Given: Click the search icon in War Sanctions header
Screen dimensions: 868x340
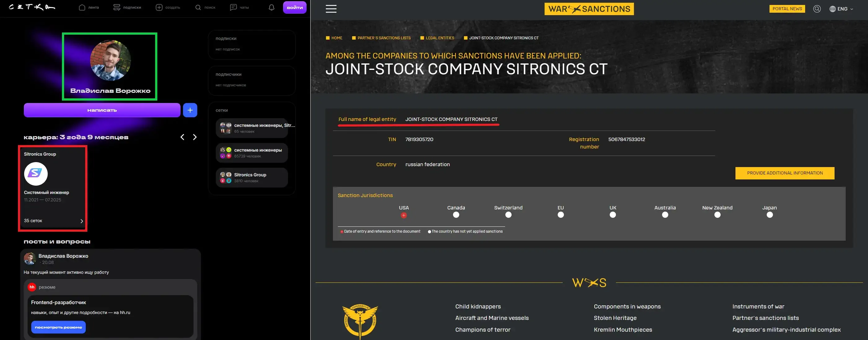Looking at the screenshot, I should tap(817, 9).
